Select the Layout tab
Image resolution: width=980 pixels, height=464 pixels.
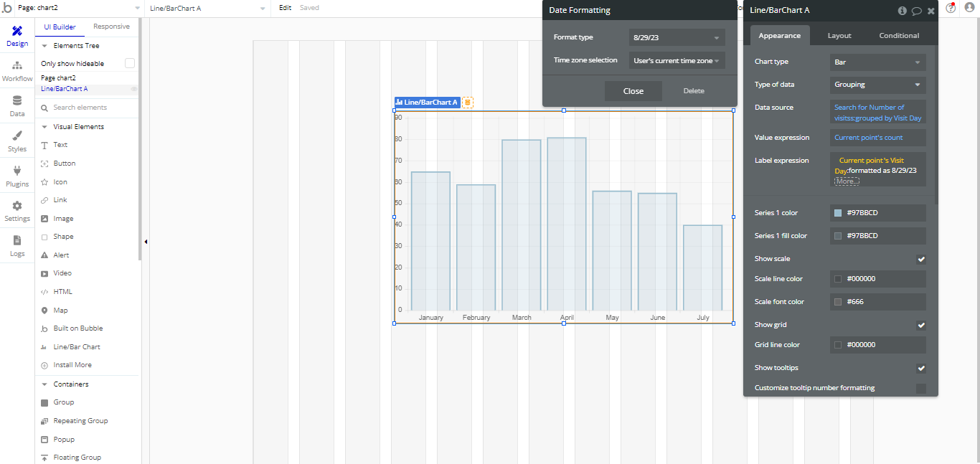pos(839,36)
